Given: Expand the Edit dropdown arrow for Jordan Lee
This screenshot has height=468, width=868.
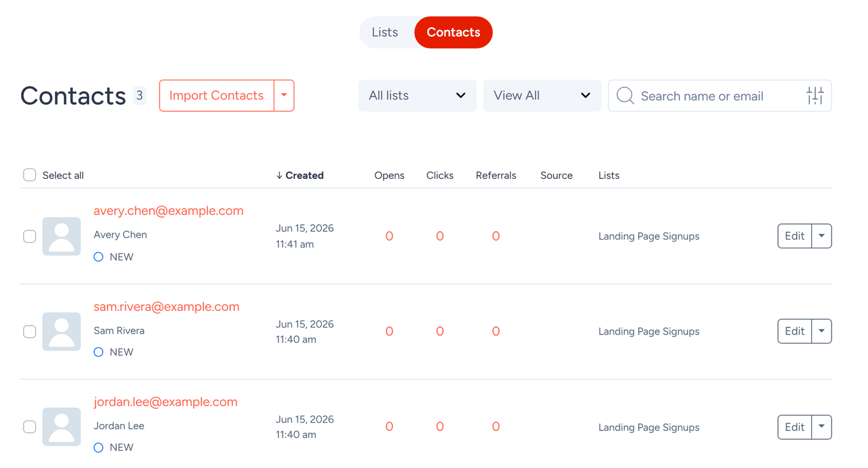Looking at the screenshot, I should [821, 427].
